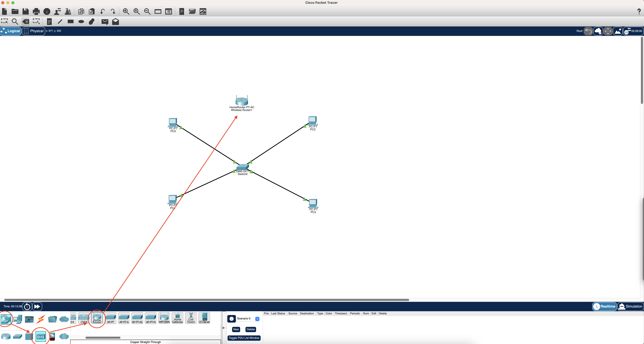Open the drawing palette window icon
The height and width of the screenshot is (344, 644).
point(158,11)
